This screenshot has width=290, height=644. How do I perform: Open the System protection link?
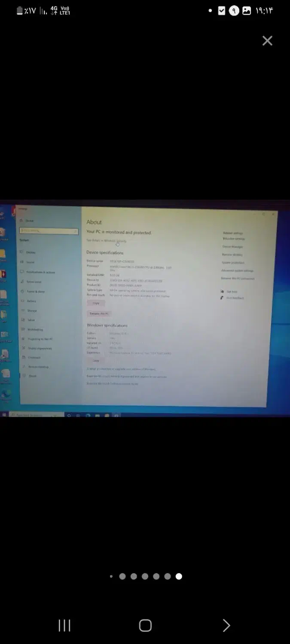(x=233, y=262)
